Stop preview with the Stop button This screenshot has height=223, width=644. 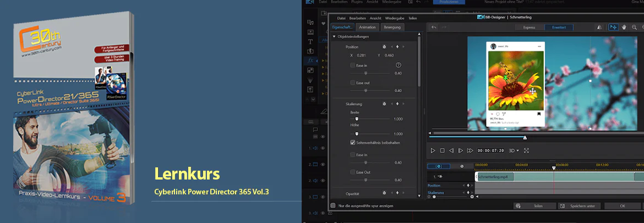(443, 151)
